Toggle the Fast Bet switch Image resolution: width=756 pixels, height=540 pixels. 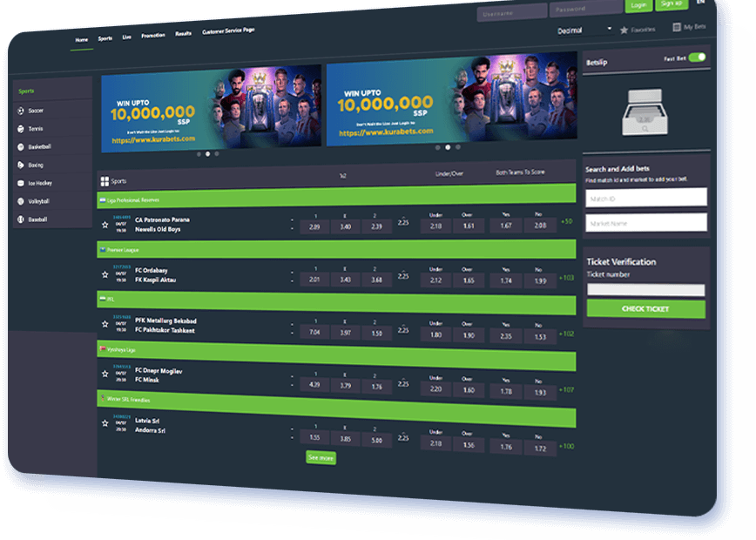coord(697,57)
